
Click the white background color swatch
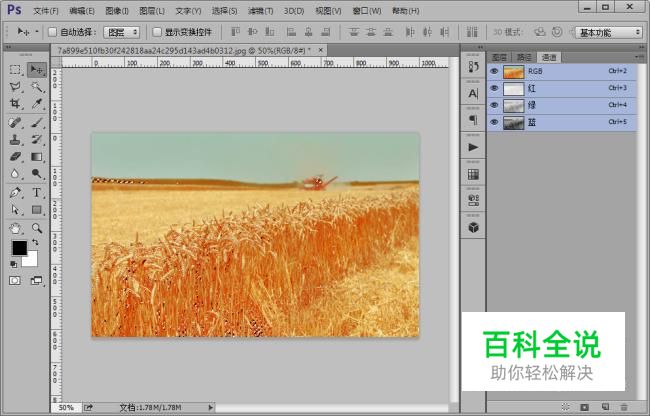(x=32, y=261)
